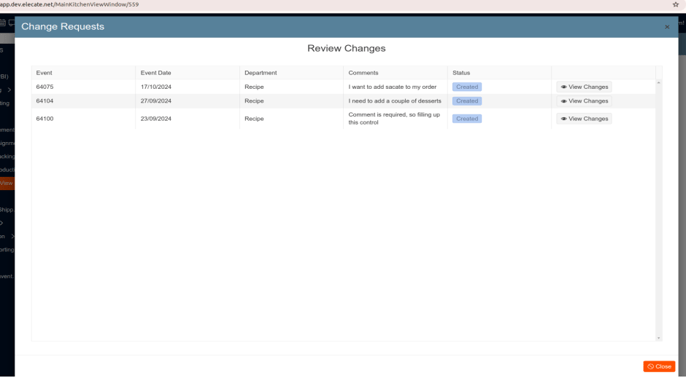This screenshot has width=686, height=378.
Task: Click Recipe department in event 64075 row
Action: point(254,87)
